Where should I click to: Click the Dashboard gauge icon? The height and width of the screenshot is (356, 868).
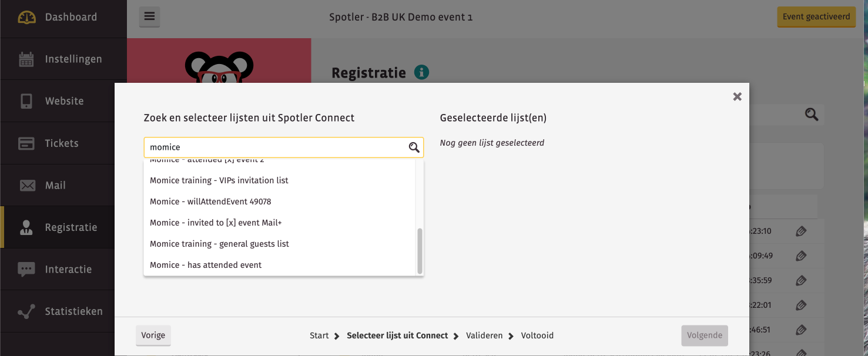[26, 18]
